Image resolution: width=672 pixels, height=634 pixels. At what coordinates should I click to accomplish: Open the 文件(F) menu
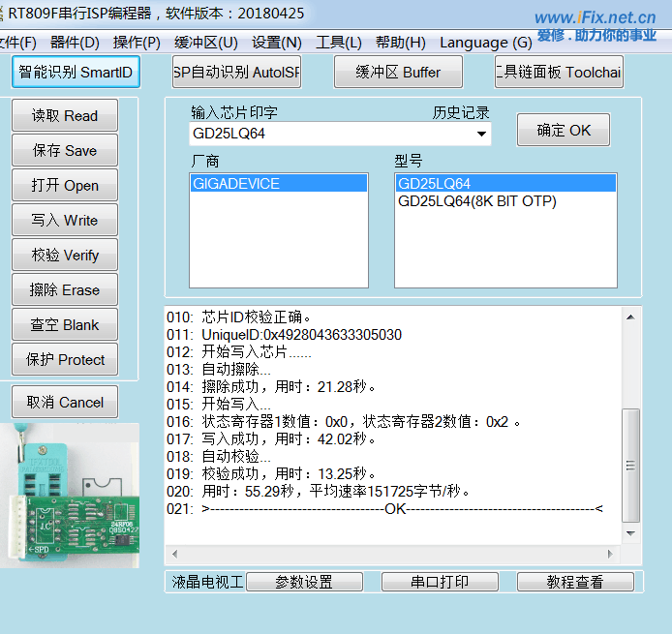(x=18, y=43)
